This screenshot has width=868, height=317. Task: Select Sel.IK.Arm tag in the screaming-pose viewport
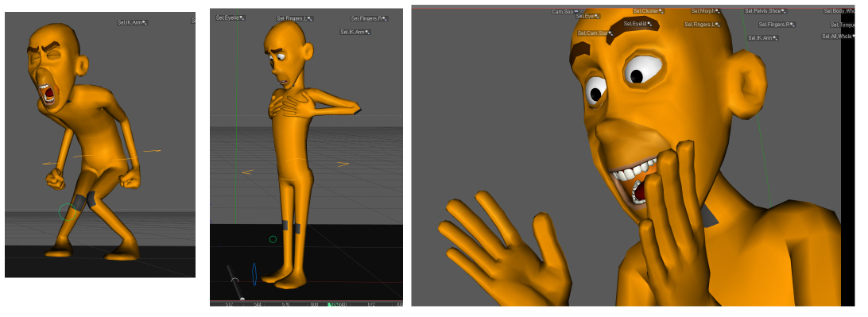coord(132,23)
